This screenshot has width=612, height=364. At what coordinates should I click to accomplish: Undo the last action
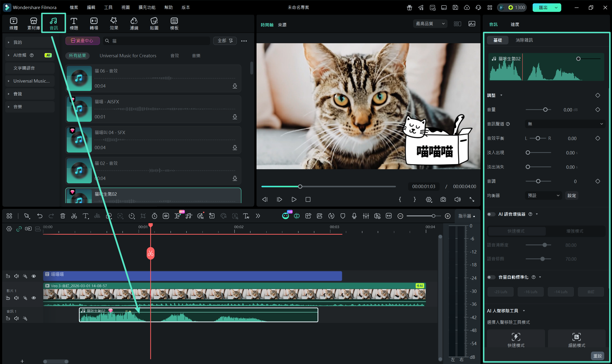point(39,216)
